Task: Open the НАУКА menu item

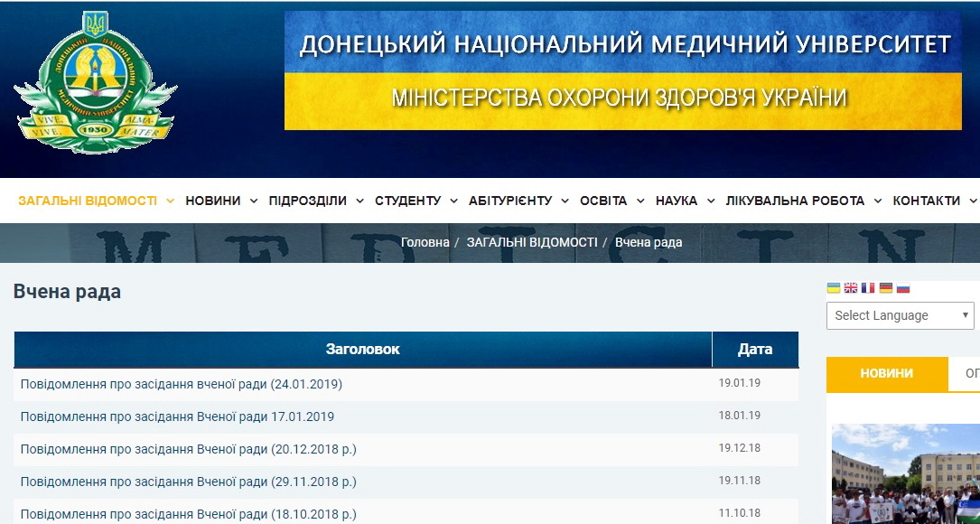Action: pyautogui.click(x=677, y=201)
